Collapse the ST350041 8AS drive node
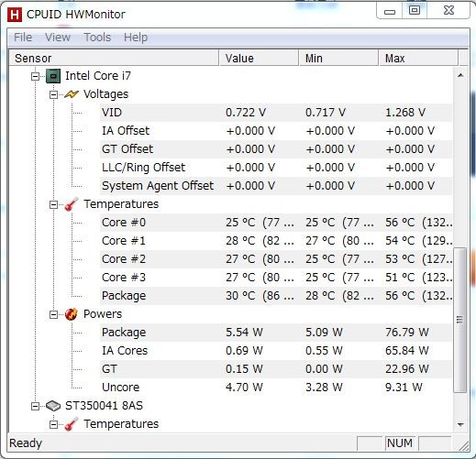476x459 pixels. pos(35,406)
